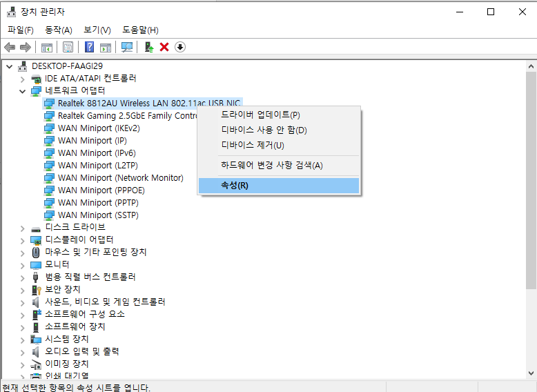The width and height of the screenshot is (537, 392).
Task: Click the 이미징 장치 camera icon
Action: tap(36, 364)
